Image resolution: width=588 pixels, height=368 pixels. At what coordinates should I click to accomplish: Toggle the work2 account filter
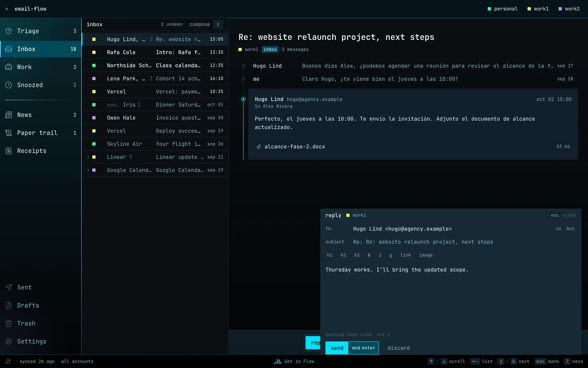point(569,9)
